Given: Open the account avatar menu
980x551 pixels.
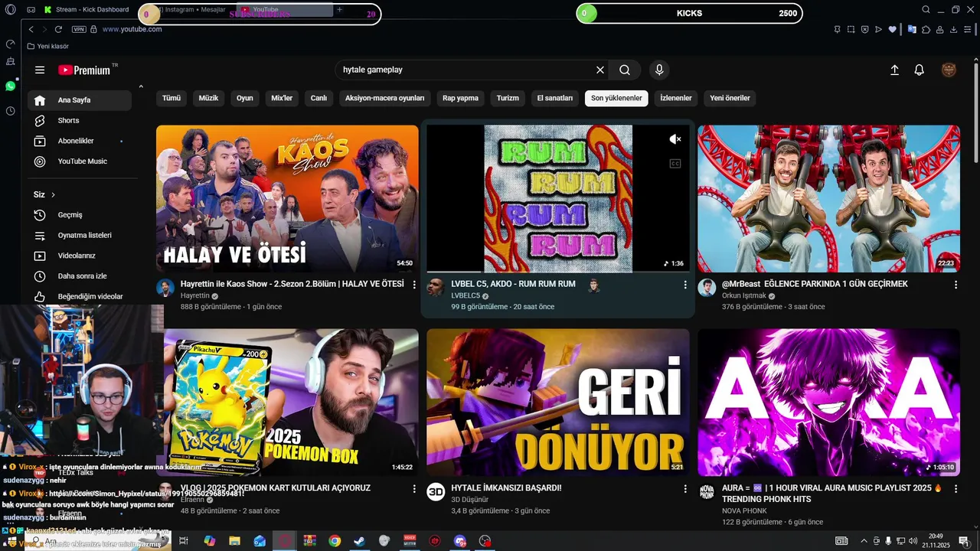Looking at the screenshot, I should pos(949,70).
